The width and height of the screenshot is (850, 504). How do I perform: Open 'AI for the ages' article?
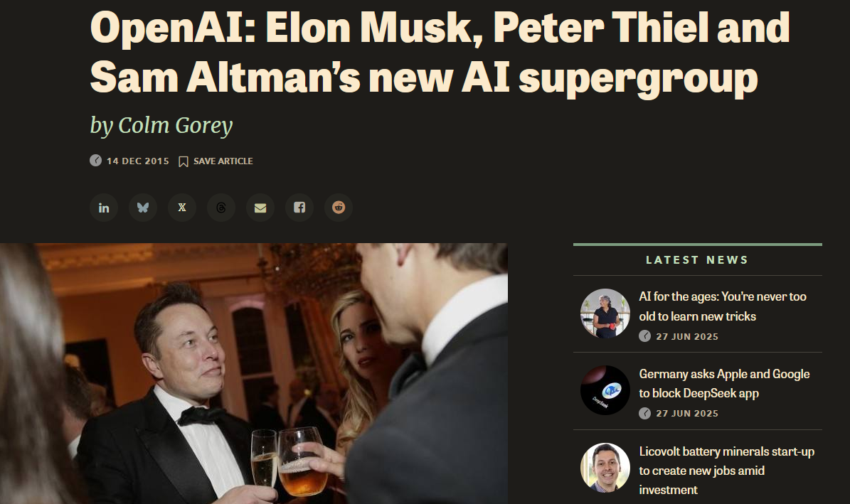click(x=723, y=306)
